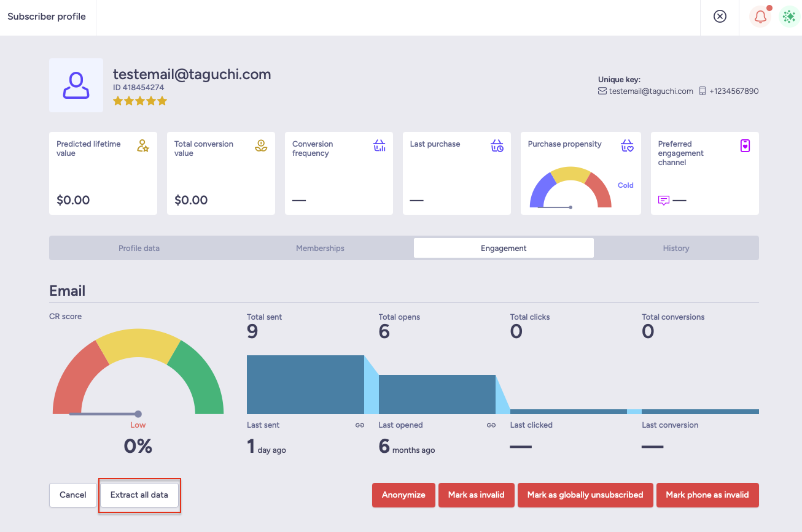Click the green sparkle avatar icon
Screen dimensions: 802x532
788,17
